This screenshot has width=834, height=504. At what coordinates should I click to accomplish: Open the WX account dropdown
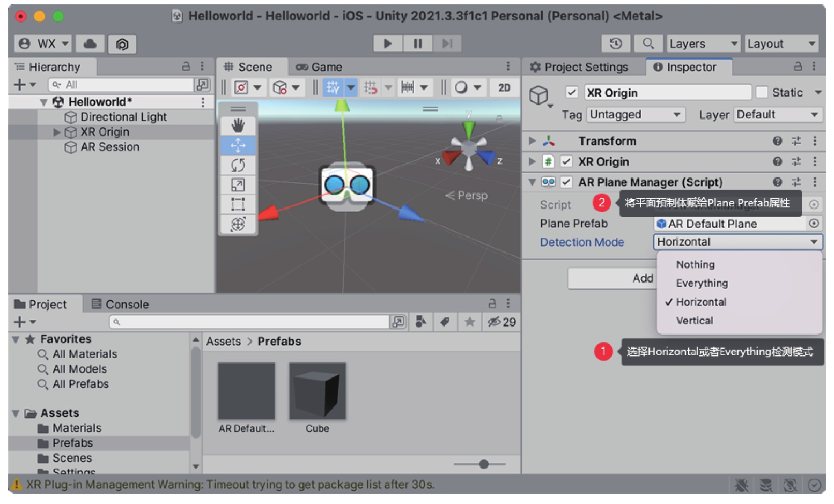coord(43,43)
